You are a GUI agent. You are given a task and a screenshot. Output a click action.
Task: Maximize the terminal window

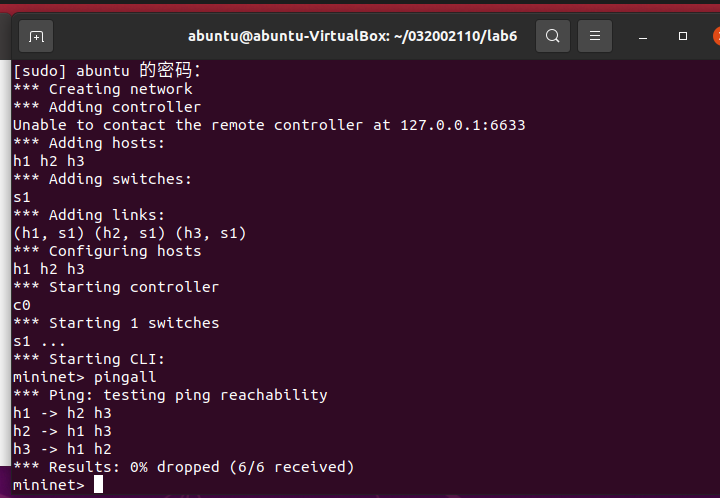tap(683, 36)
